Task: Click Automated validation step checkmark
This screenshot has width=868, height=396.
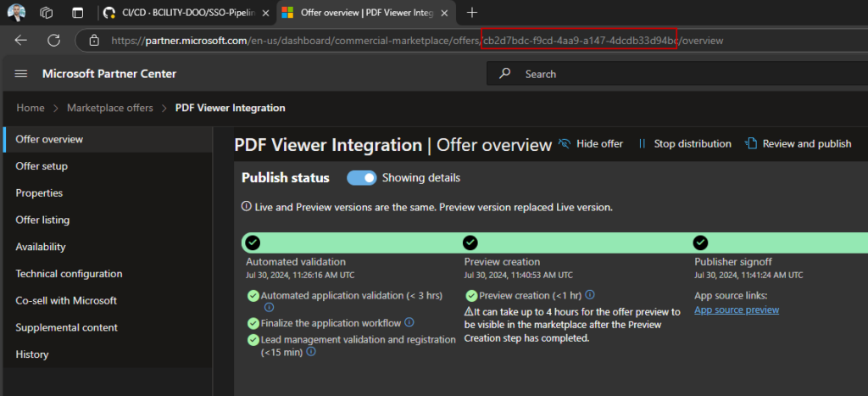Action: 253,243
